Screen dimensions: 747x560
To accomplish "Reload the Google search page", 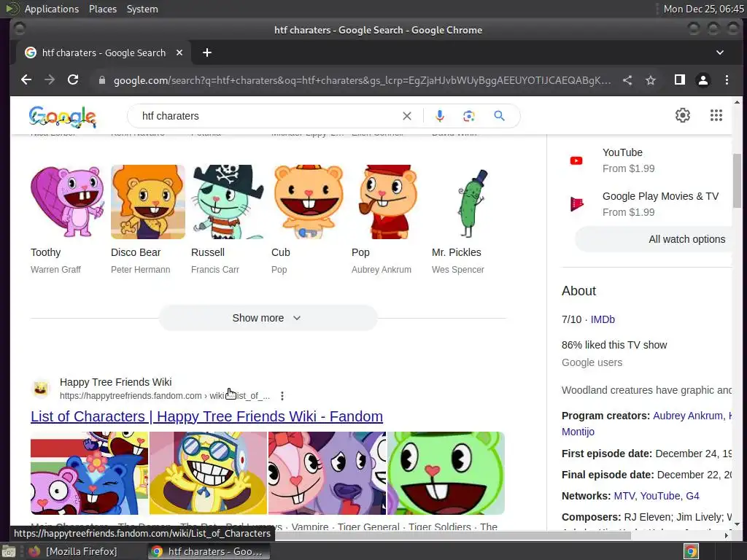I will pos(73,79).
